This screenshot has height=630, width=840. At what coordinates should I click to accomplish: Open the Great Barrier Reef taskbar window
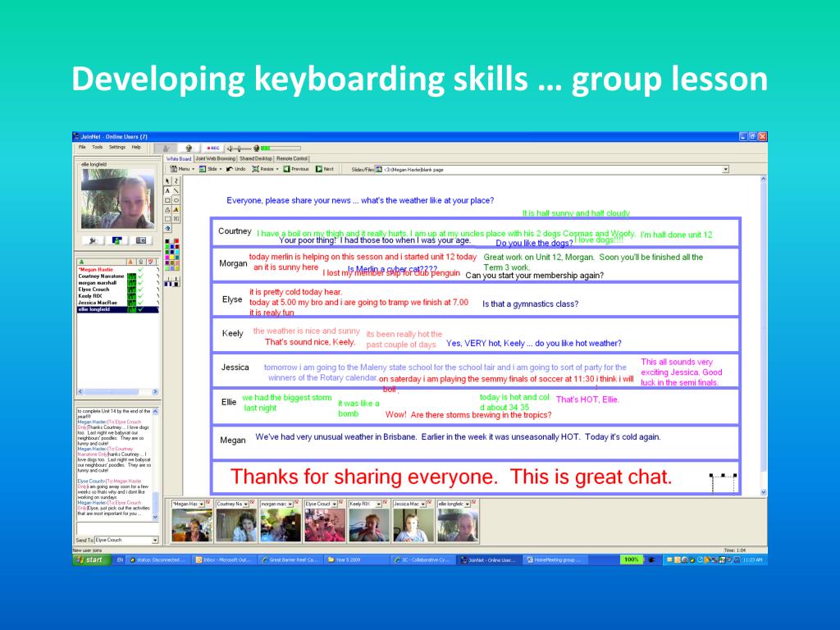click(x=290, y=559)
